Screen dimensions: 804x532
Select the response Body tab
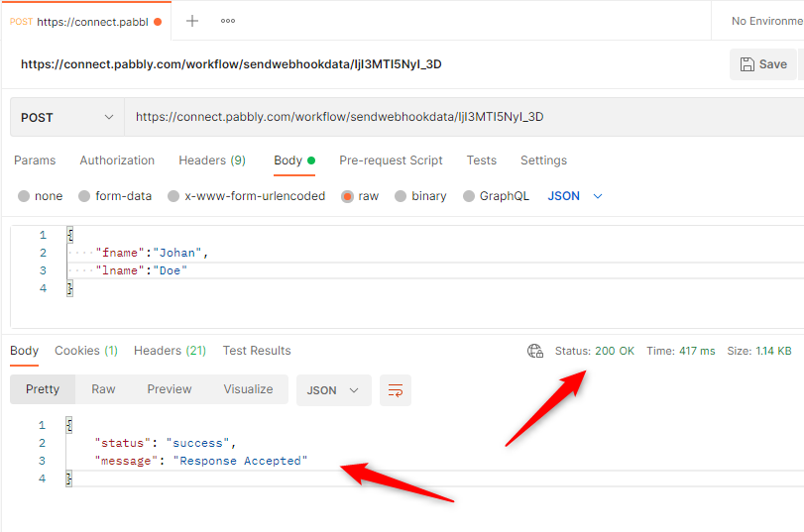tap(24, 351)
